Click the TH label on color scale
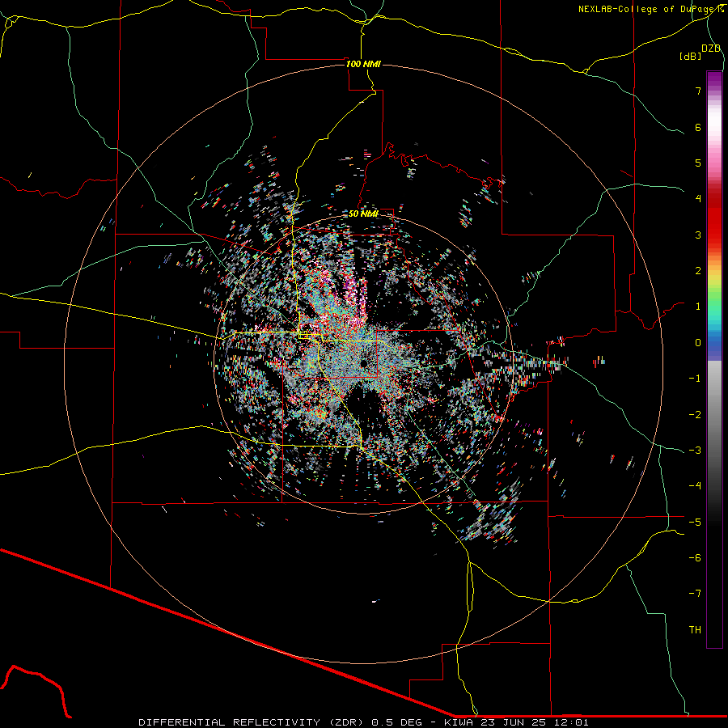The width and height of the screenshot is (728, 728). tap(695, 630)
